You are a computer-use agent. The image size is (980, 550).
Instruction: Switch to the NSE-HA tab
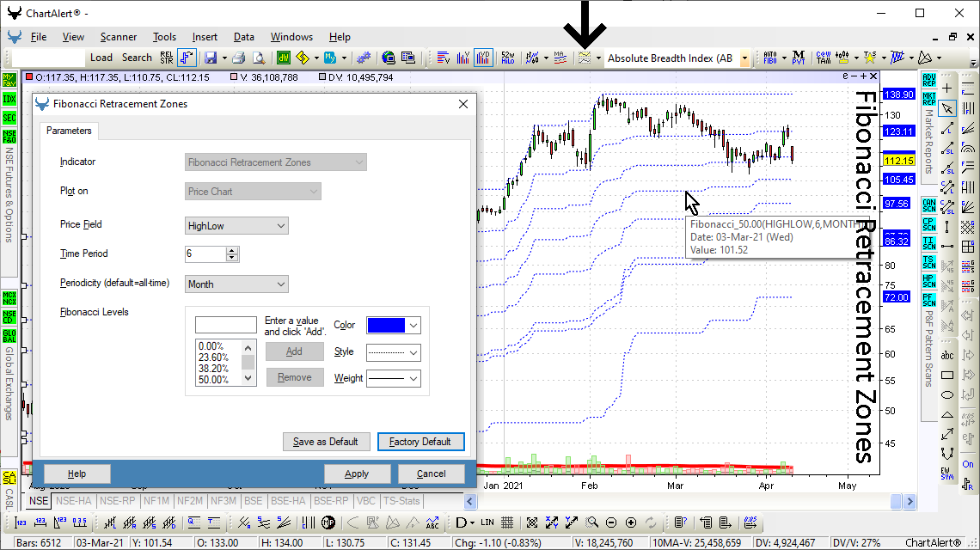[x=74, y=501]
